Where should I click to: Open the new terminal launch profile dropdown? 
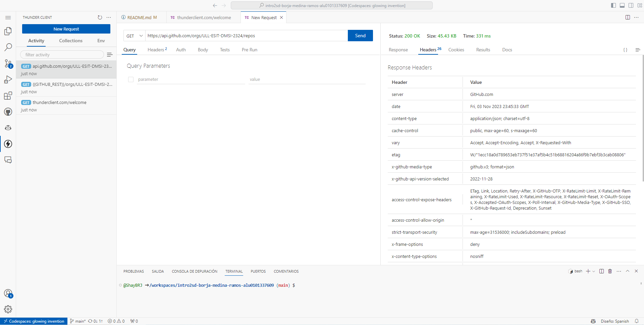(594, 271)
